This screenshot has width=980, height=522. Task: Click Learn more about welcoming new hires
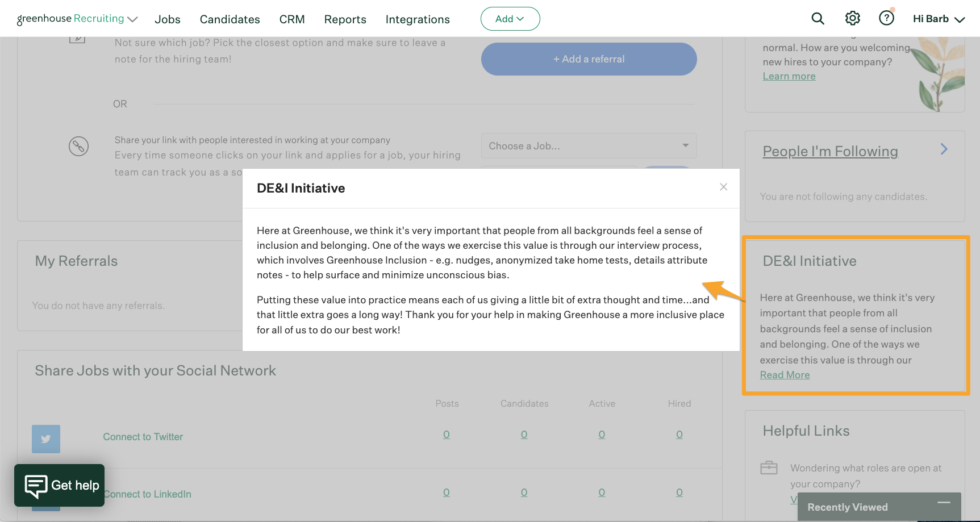(x=789, y=76)
